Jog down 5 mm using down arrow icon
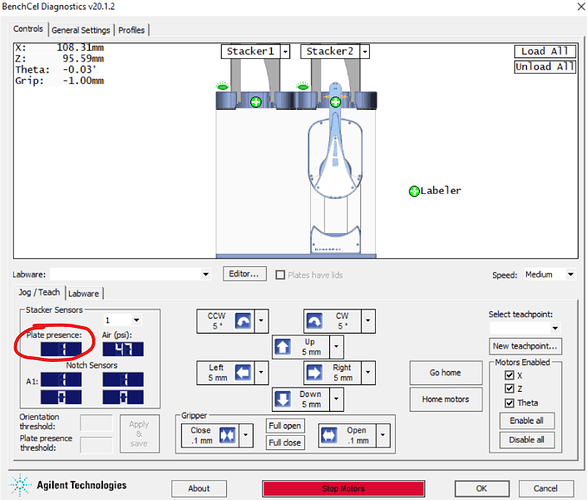The height and width of the screenshot is (500, 587). (x=283, y=399)
